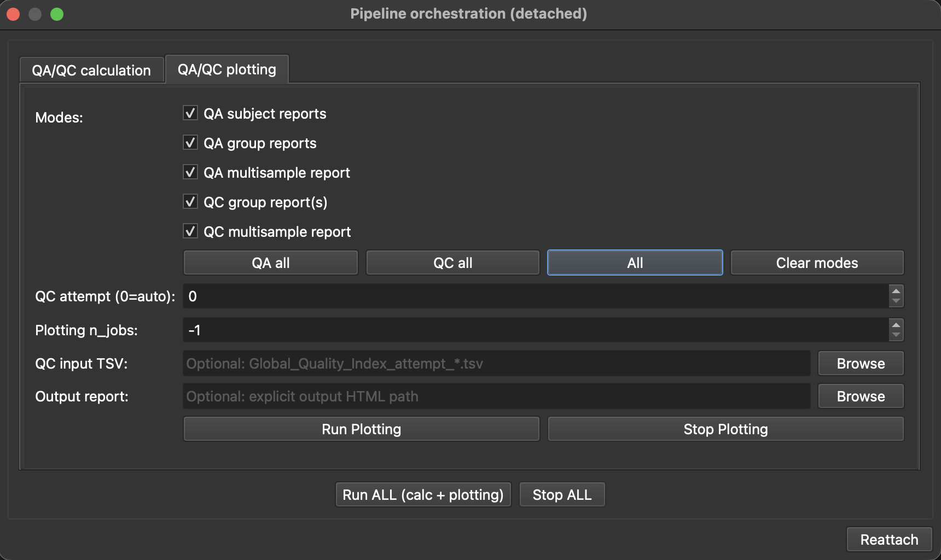This screenshot has height=560, width=941.
Task: Decrease the QC attempt value with down arrow
Action: [x=896, y=301]
